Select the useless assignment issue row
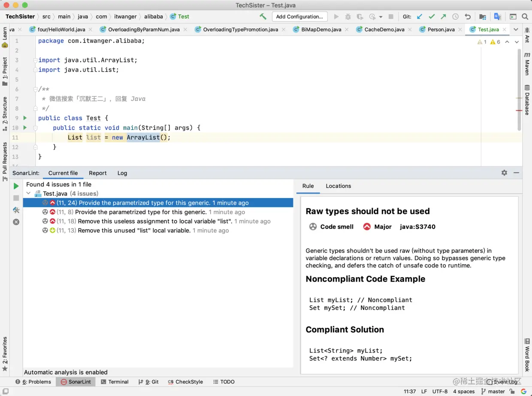532x396 pixels. point(158,221)
